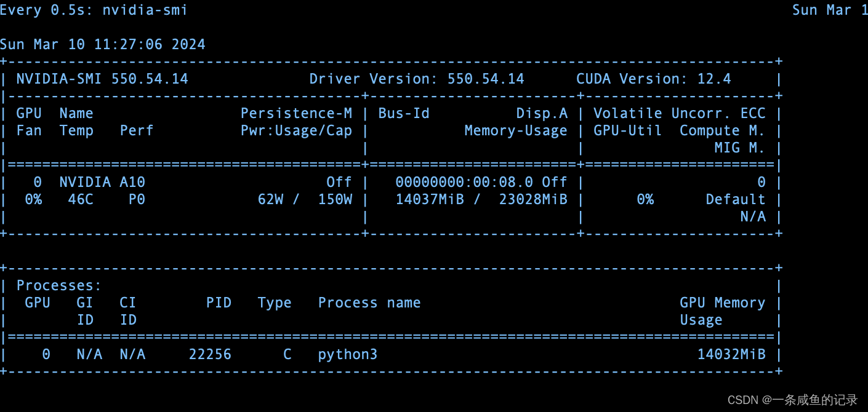Click the MIG mode 'N/A' above the Processes table
This screenshot has height=412, width=868.
click(753, 216)
